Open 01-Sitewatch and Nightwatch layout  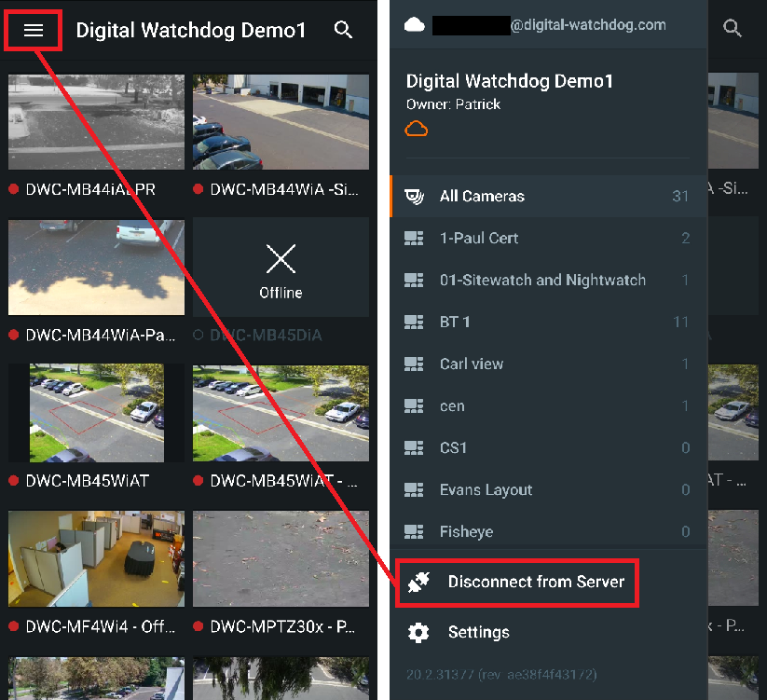542,281
